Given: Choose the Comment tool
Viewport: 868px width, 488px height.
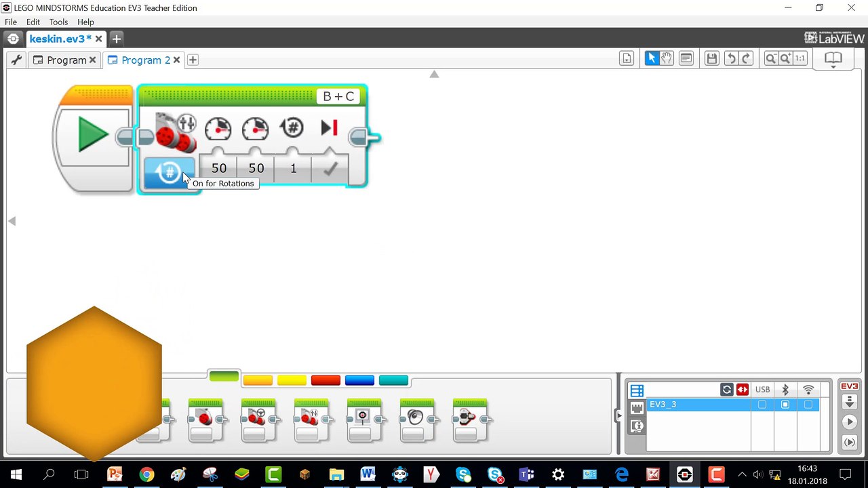Looking at the screenshot, I should pos(686,59).
